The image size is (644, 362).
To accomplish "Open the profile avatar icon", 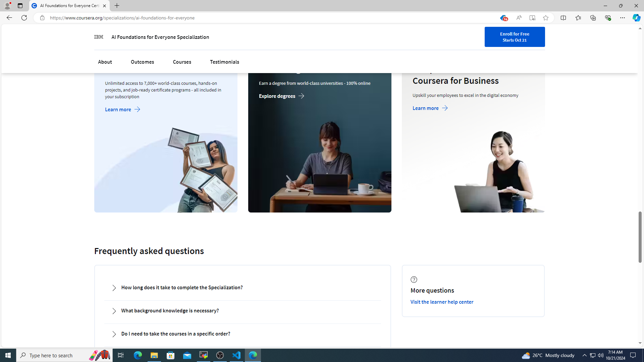I will (x=7, y=5).
